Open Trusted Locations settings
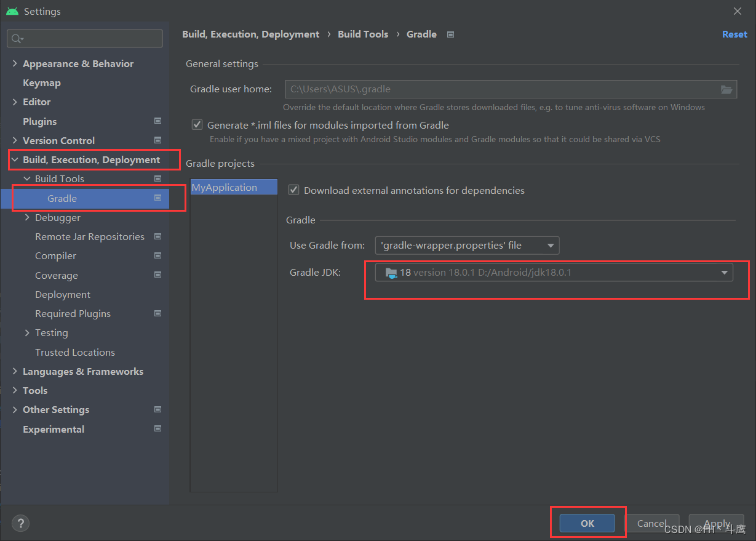The width and height of the screenshot is (756, 541). click(x=75, y=352)
